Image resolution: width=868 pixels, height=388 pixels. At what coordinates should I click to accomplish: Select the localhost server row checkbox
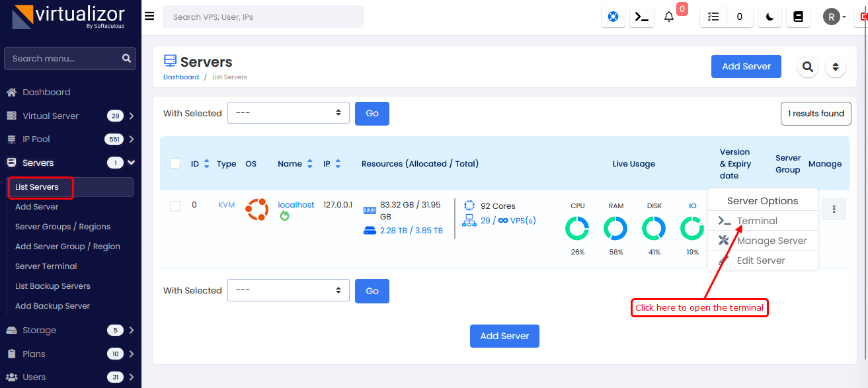tap(175, 206)
